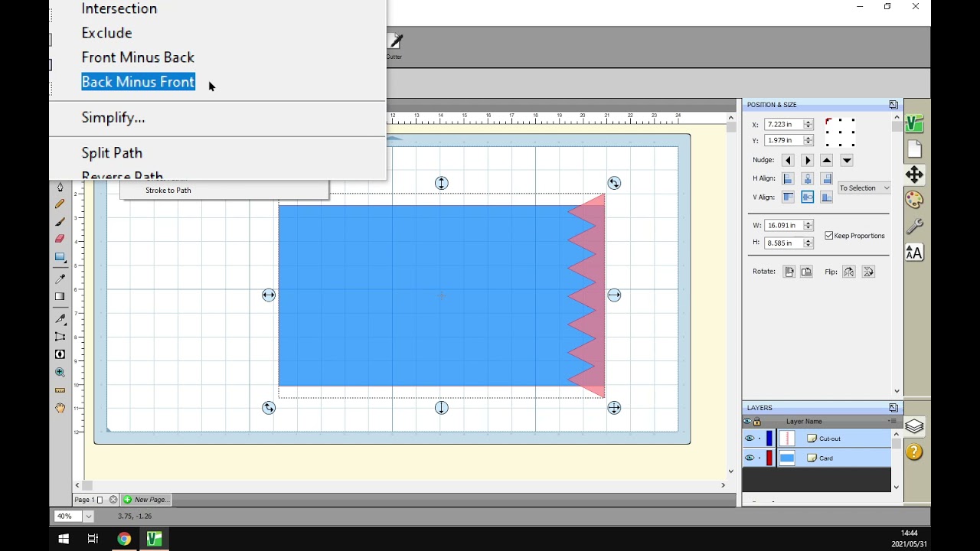Align selection to top vertically
This screenshot has height=551, width=980.
(788, 197)
